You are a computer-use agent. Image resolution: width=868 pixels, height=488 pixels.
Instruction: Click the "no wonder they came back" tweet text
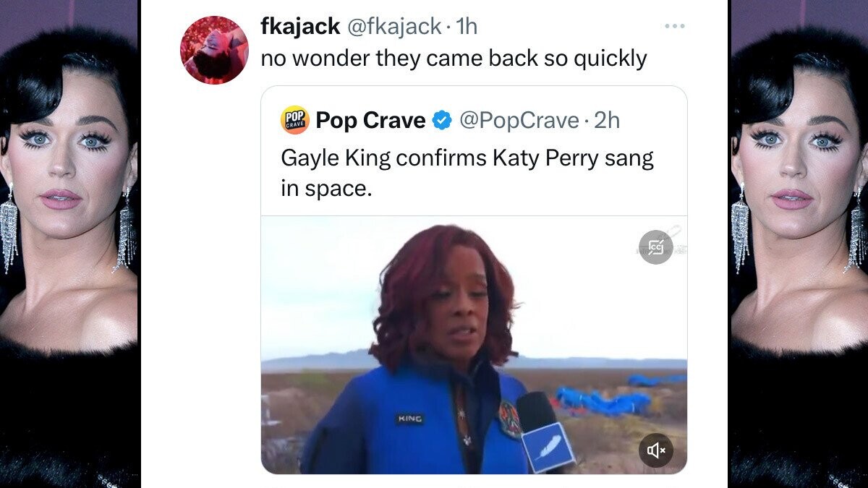(x=454, y=59)
